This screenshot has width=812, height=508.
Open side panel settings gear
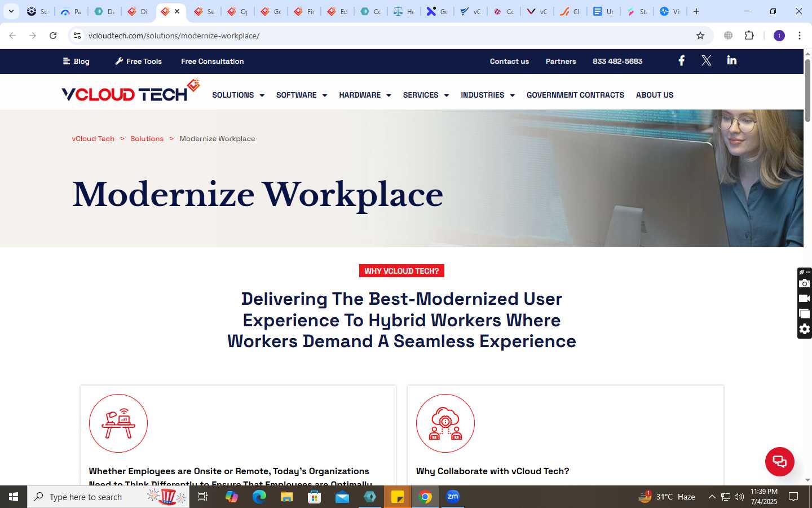point(805,329)
